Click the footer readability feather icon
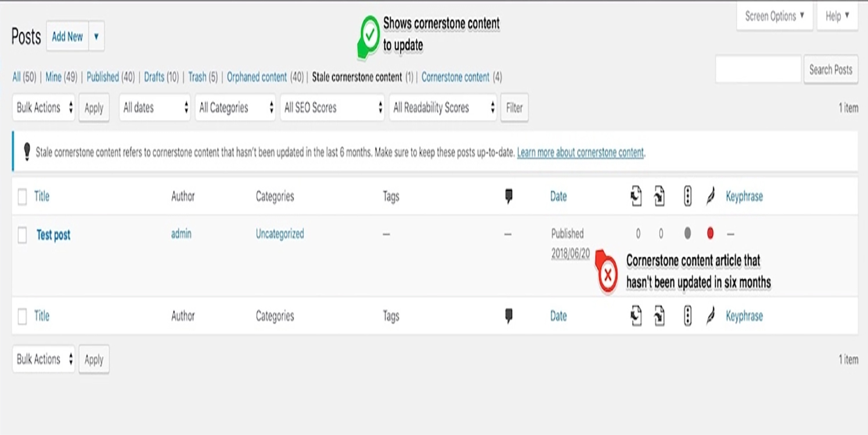The width and height of the screenshot is (868, 435). 710,316
